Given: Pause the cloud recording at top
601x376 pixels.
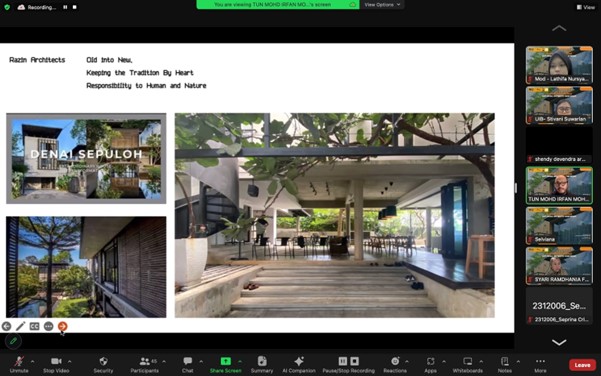Looking at the screenshot, I should pos(65,7).
